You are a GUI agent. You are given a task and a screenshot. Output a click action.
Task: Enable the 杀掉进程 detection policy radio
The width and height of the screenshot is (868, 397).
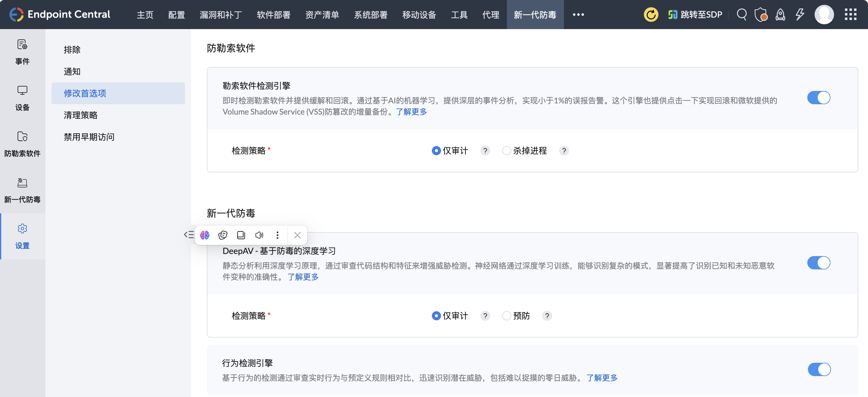click(507, 151)
